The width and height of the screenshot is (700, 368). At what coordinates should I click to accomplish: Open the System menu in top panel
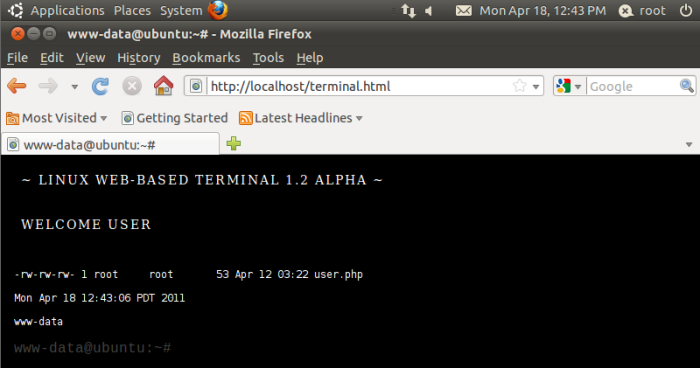(x=181, y=10)
